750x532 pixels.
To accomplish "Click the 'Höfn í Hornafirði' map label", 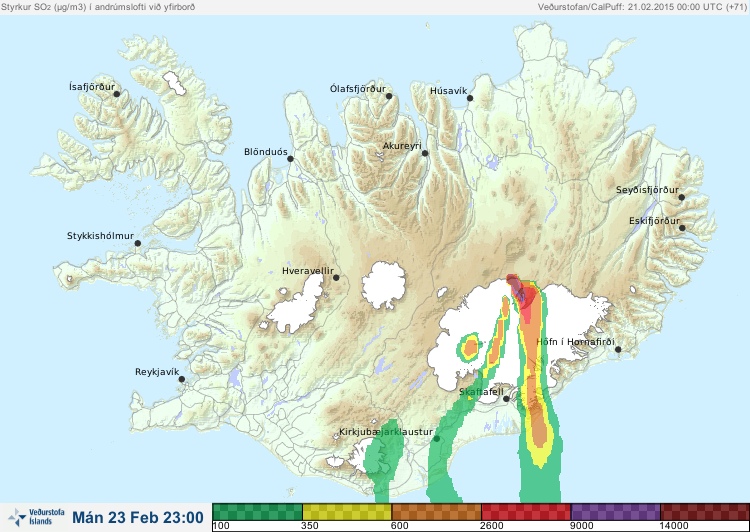I will 575,342.
